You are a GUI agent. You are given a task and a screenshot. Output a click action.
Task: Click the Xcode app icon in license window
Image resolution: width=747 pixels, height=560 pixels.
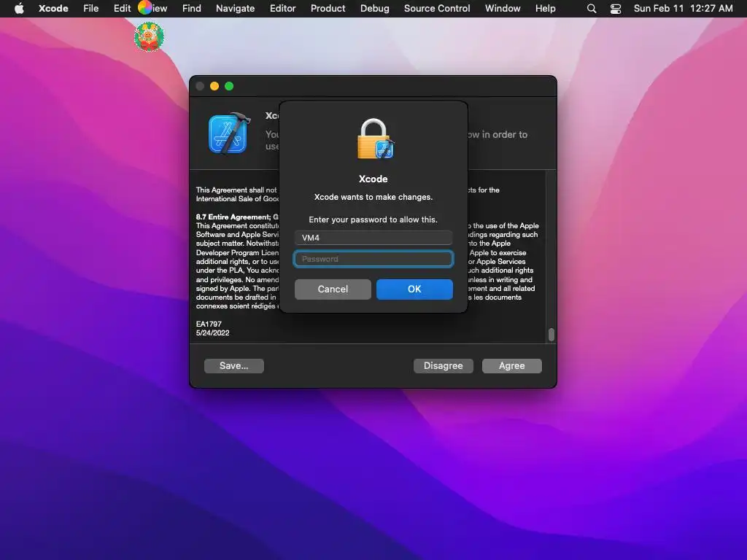tap(229, 133)
